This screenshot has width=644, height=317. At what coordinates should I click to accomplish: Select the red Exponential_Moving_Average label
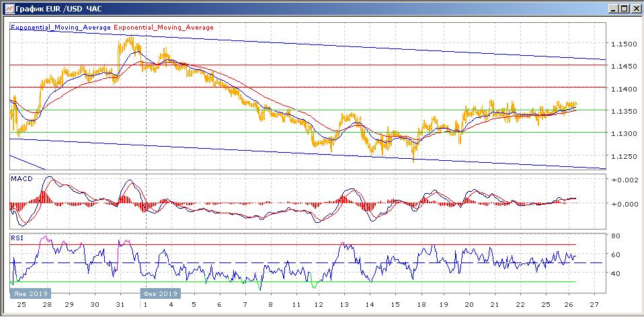click(x=164, y=28)
